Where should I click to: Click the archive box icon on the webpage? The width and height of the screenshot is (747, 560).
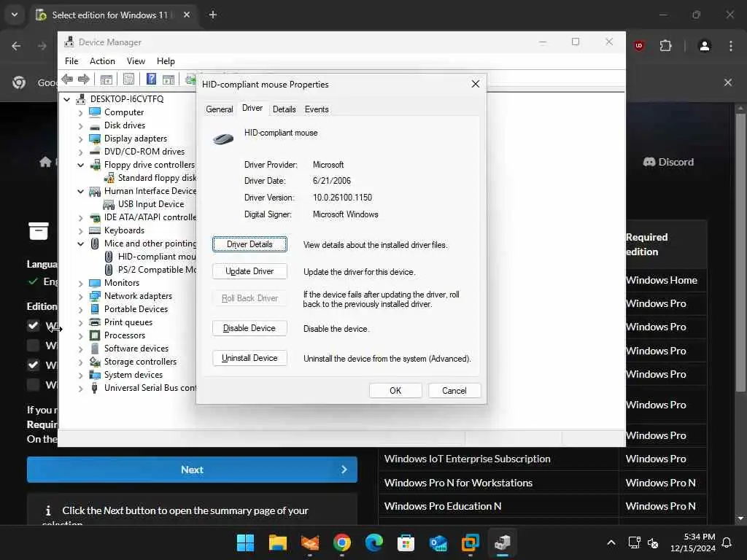pyautogui.click(x=39, y=231)
